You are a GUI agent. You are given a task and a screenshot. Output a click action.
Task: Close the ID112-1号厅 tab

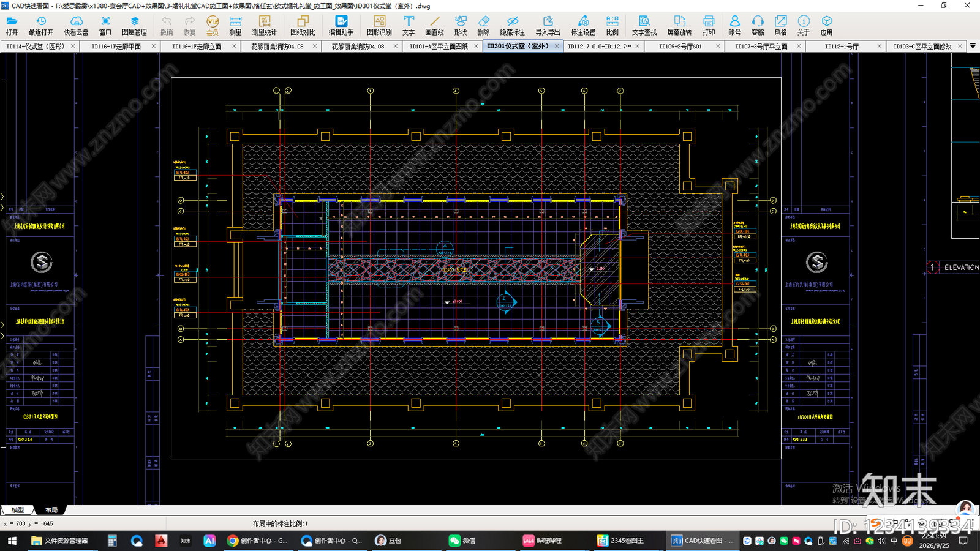880,46
